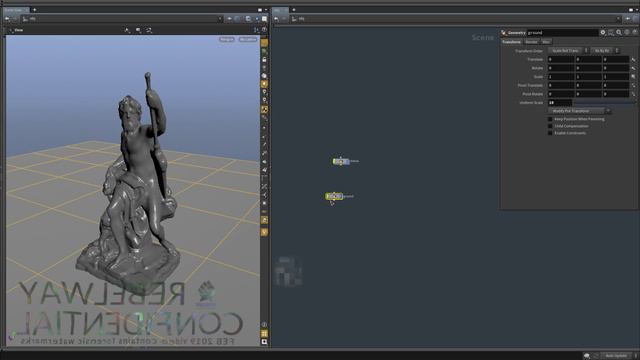Image resolution: width=640 pixels, height=360 pixels.
Task: Click the Pivot Rotate Z field
Action: (x=616, y=94)
